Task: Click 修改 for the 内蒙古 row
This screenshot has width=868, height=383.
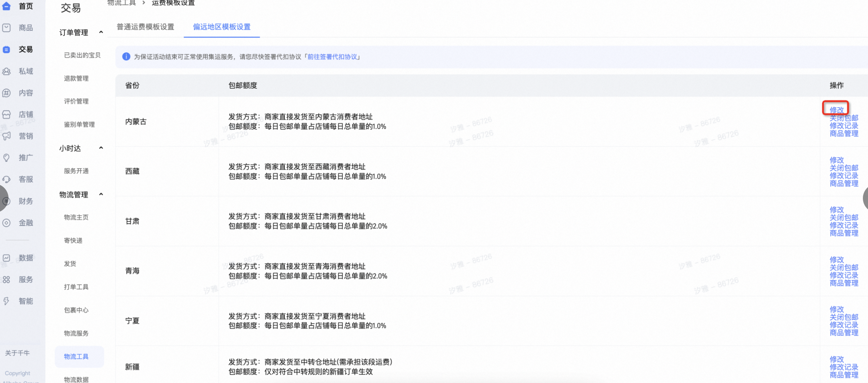Action: coord(837,110)
